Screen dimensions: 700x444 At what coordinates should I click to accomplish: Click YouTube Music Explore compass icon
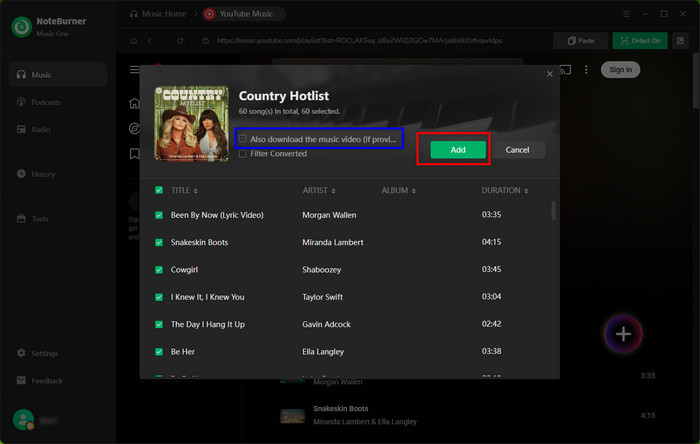pos(134,129)
